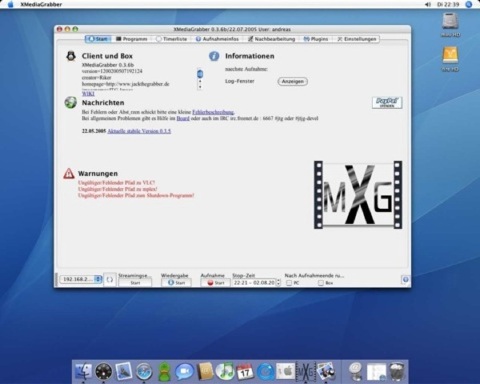Open Safari in the Dock
The height and width of the screenshot is (384, 480).
[x=144, y=371]
